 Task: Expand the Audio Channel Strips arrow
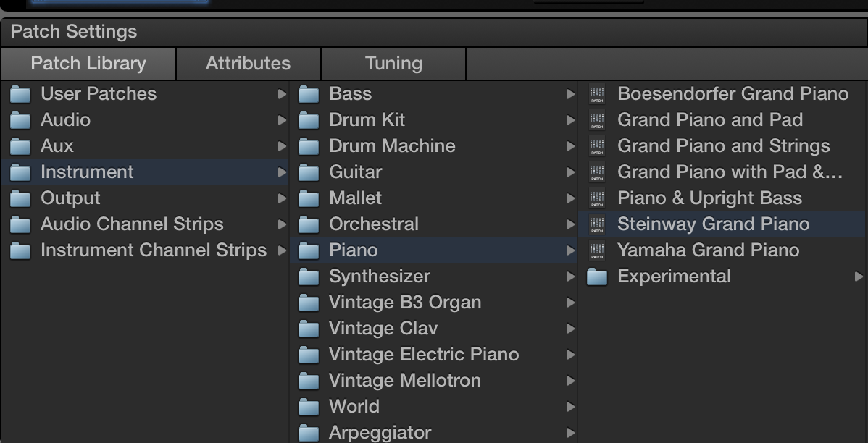[282, 224]
